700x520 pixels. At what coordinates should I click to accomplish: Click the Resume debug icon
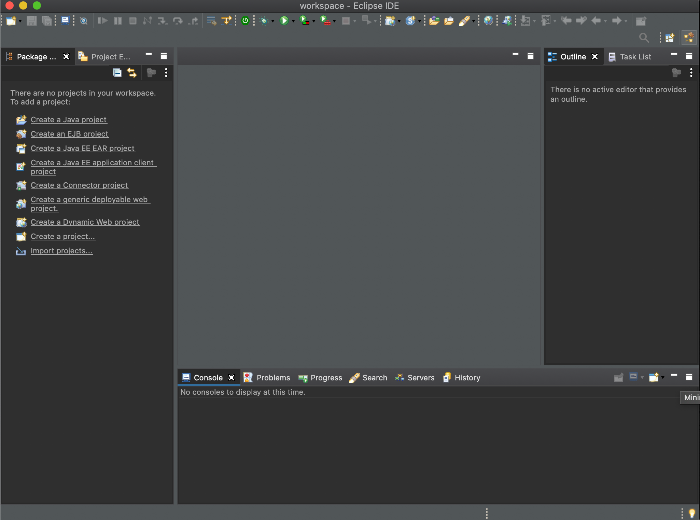click(103, 21)
